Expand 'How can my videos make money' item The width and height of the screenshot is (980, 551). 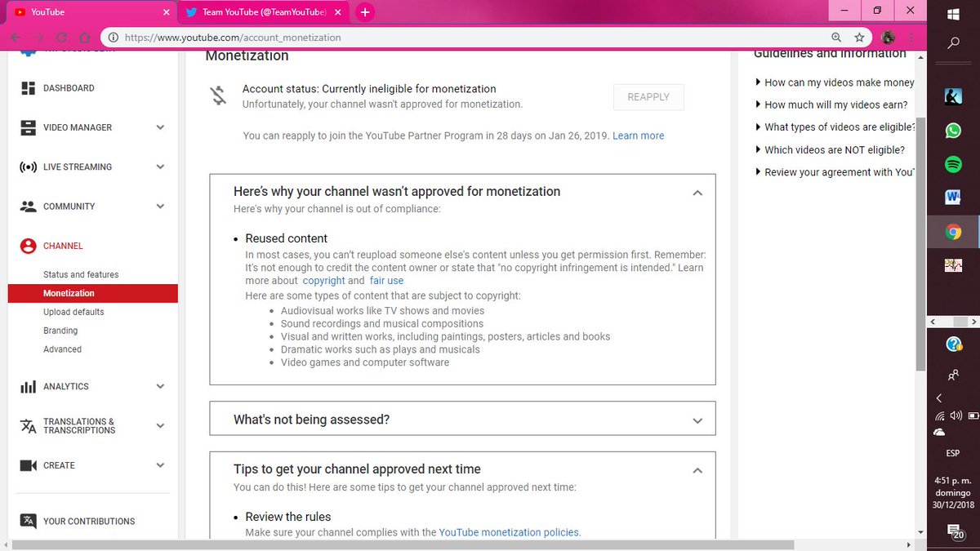pos(835,82)
